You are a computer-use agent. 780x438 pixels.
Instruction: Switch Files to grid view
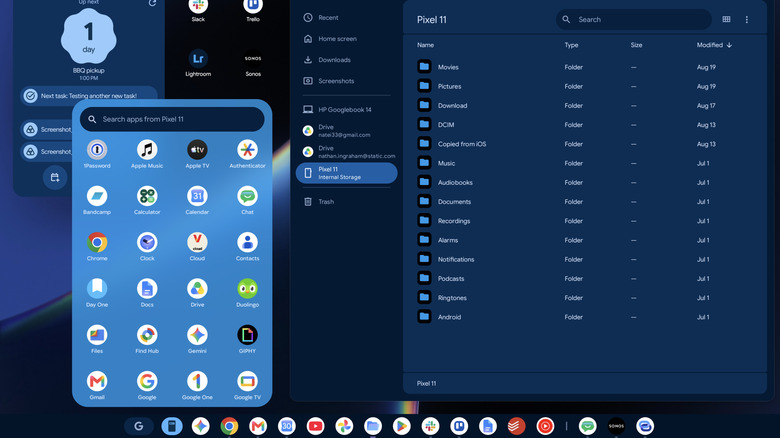[x=726, y=19]
